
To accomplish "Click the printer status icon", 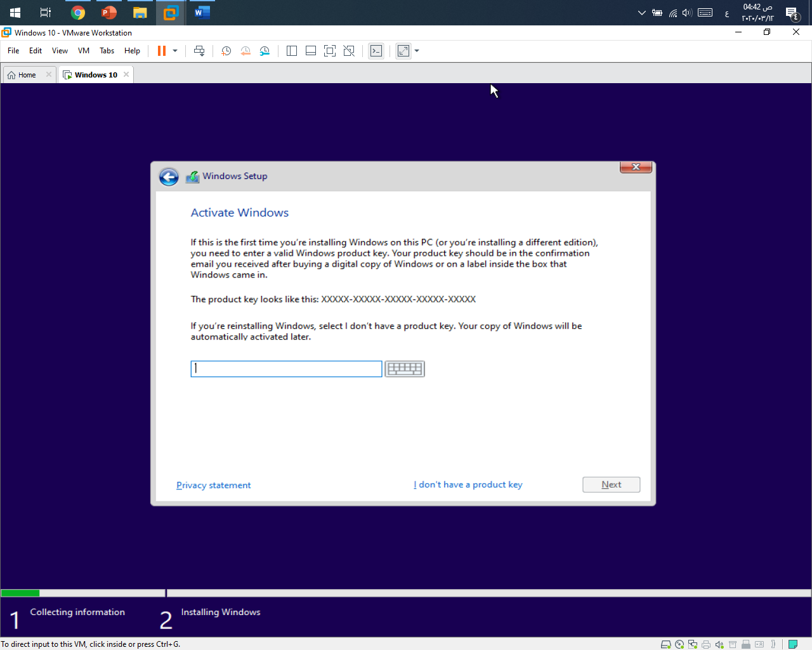I will point(706,644).
